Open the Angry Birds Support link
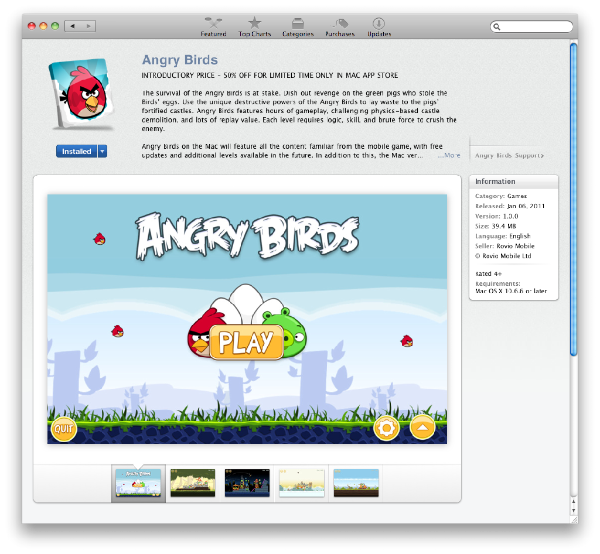Viewport: 600px width, 554px height. (x=509, y=155)
